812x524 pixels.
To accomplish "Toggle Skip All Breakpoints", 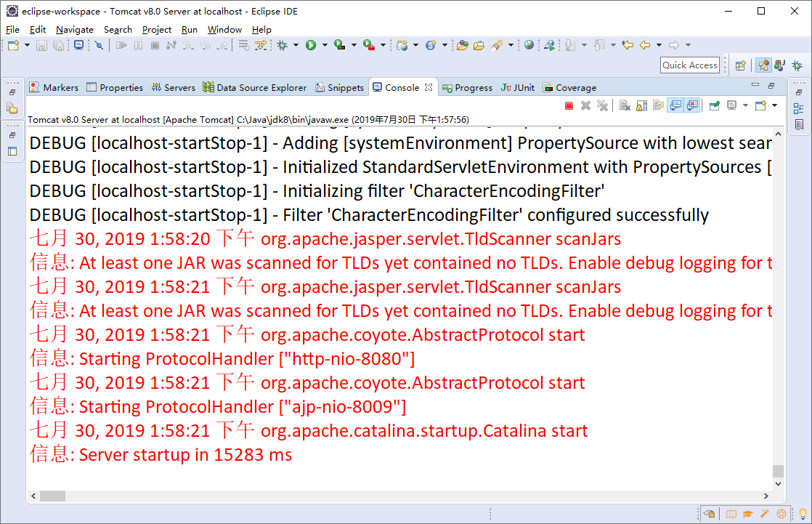I will pos(99,46).
